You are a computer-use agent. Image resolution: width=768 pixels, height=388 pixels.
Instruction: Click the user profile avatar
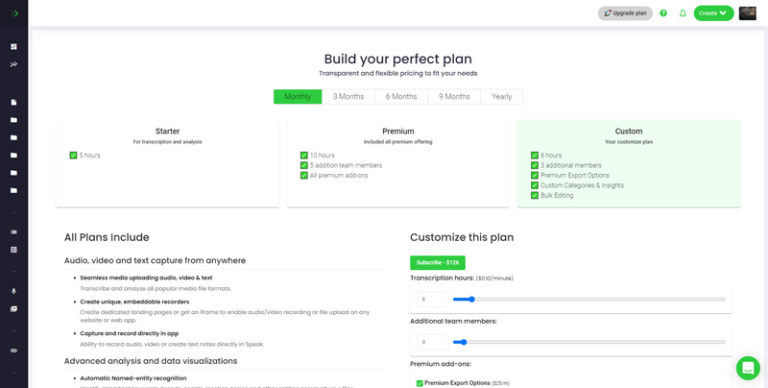point(747,13)
